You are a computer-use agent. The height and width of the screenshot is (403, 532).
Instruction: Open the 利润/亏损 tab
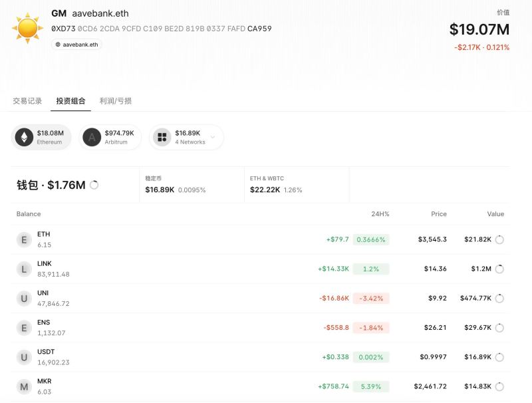coord(116,101)
